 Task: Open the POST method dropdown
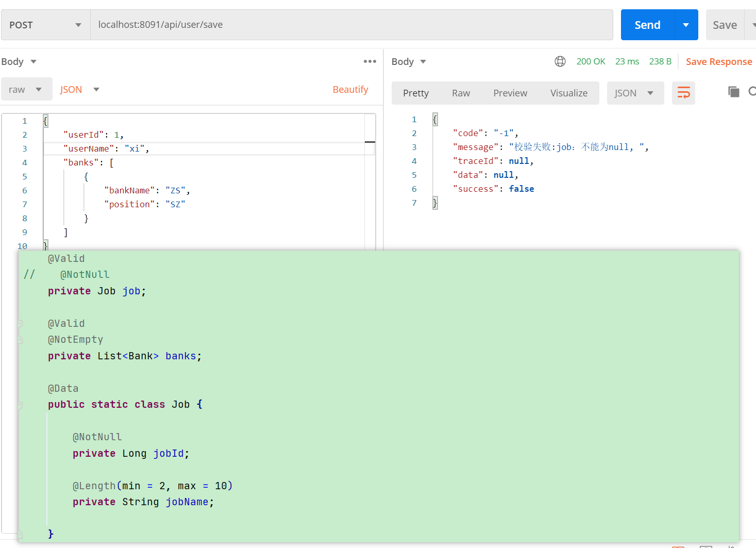pos(45,25)
